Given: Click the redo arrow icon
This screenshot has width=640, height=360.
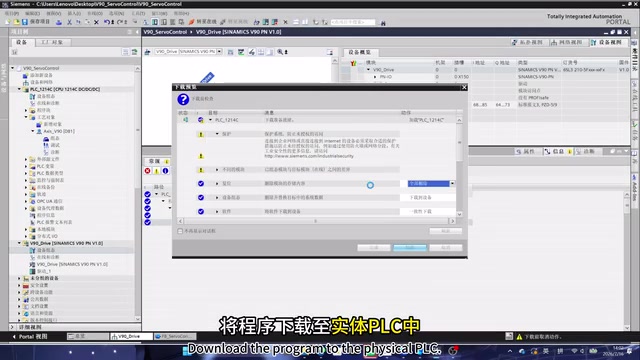Looking at the screenshot, I should point(121,22).
